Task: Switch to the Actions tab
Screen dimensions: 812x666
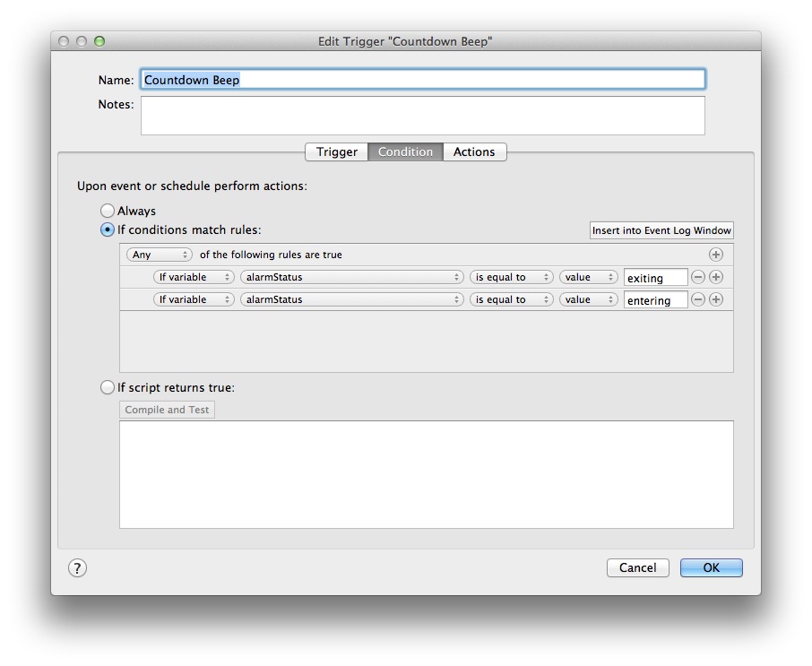Action: 474,151
